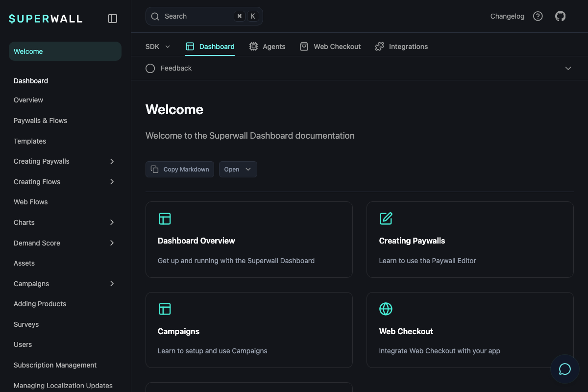Click the Web Checkout globe icon
The height and width of the screenshot is (392, 588).
(x=386, y=309)
